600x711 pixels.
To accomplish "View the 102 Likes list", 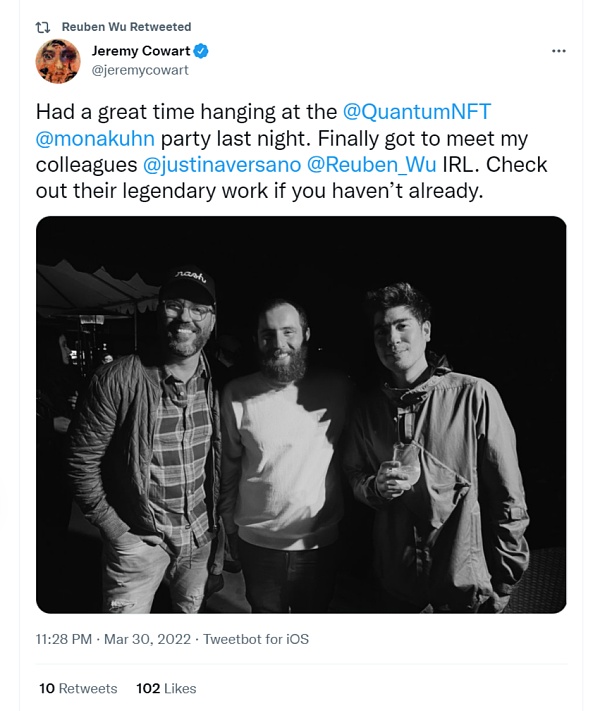I will pos(166,688).
